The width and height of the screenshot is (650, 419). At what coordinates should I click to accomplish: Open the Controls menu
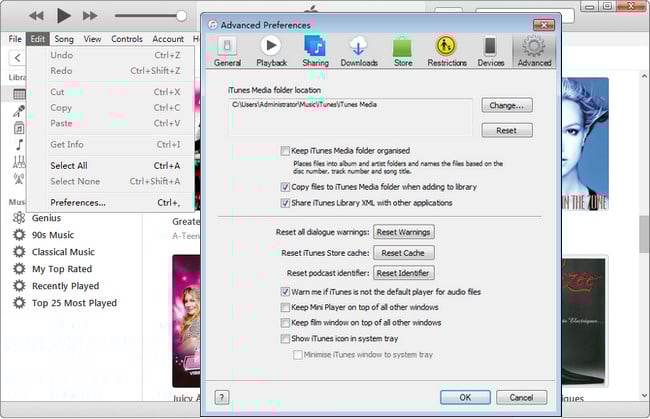tap(127, 39)
